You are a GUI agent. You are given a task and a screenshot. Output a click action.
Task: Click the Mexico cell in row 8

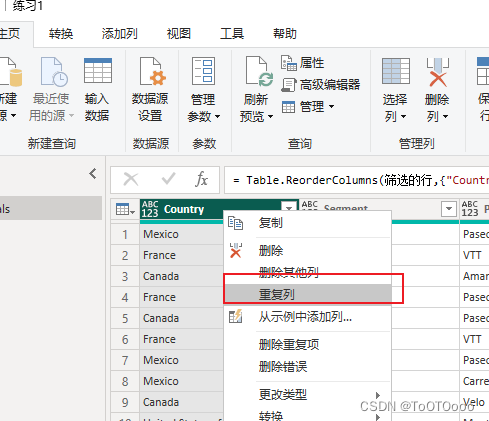[181, 381]
